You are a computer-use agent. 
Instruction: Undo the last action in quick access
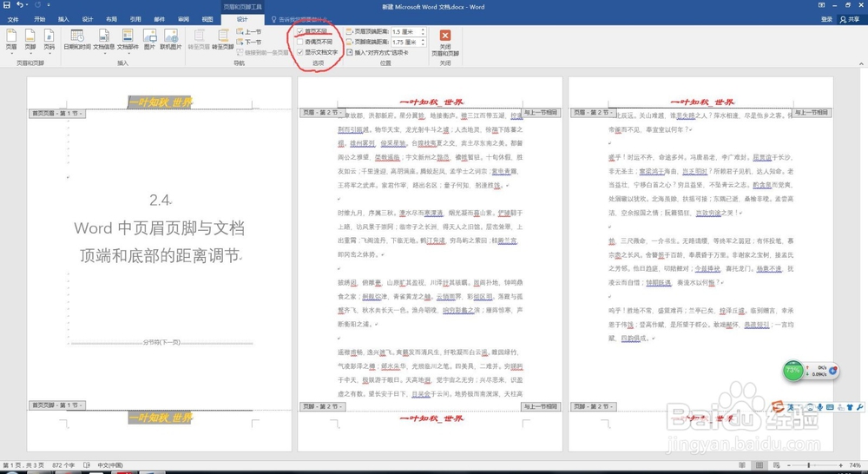tap(19, 5)
